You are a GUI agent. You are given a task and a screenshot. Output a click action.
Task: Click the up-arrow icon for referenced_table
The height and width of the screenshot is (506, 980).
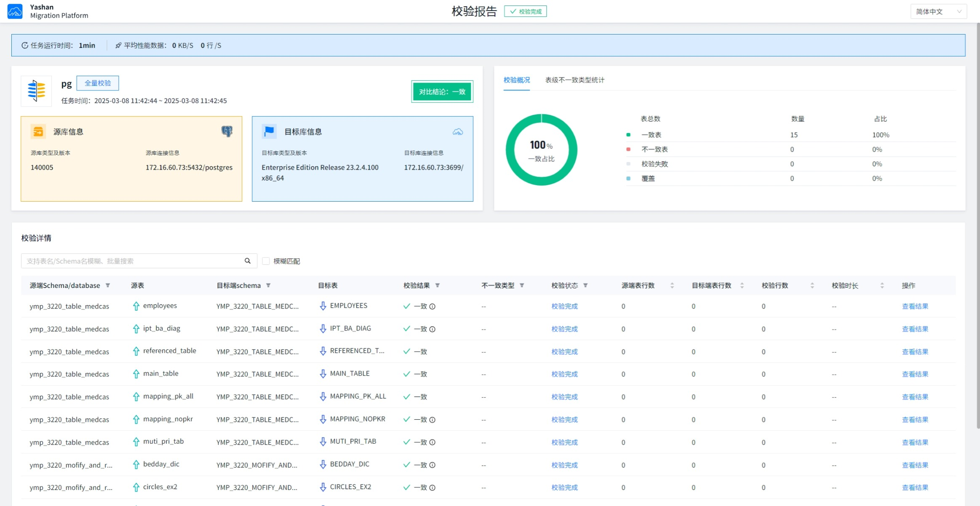point(136,351)
